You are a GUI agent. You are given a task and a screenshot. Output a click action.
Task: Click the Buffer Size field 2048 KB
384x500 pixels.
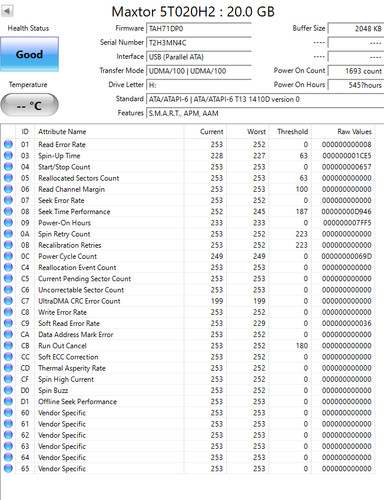pyautogui.click(x=356, y=28)
